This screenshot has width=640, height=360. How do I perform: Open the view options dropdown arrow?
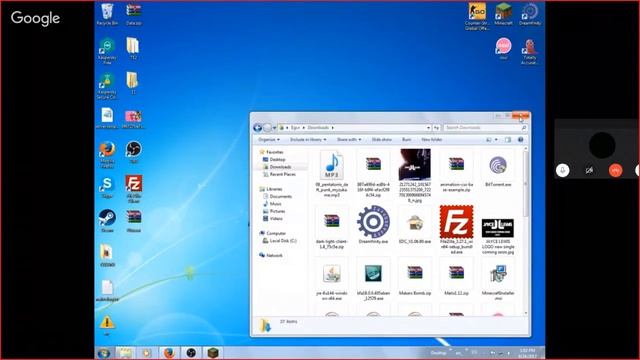(x=496, y=140)
